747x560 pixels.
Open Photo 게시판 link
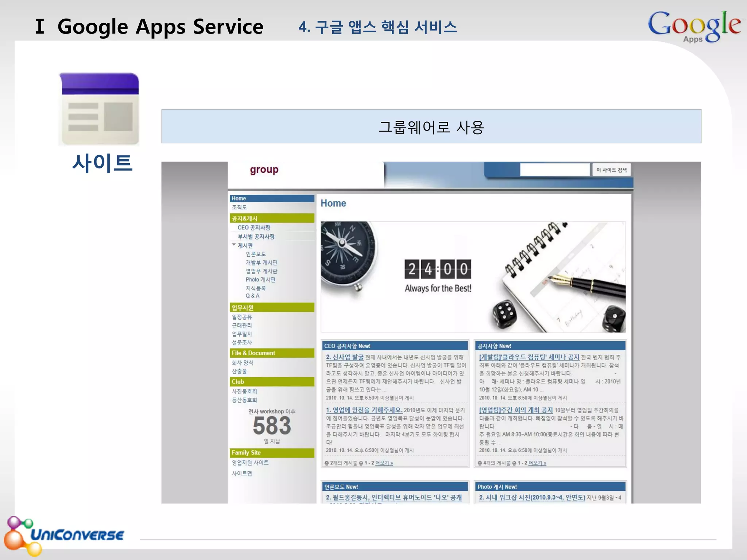260,280
